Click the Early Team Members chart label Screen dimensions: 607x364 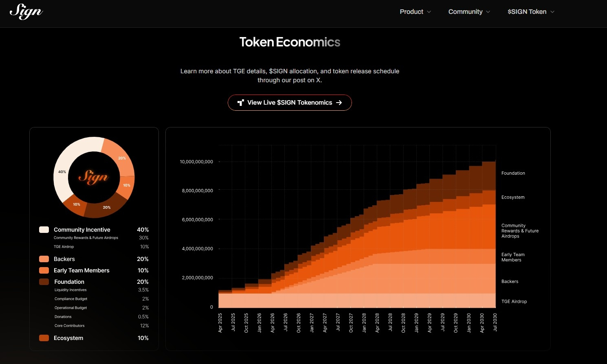tap(513, 257)
